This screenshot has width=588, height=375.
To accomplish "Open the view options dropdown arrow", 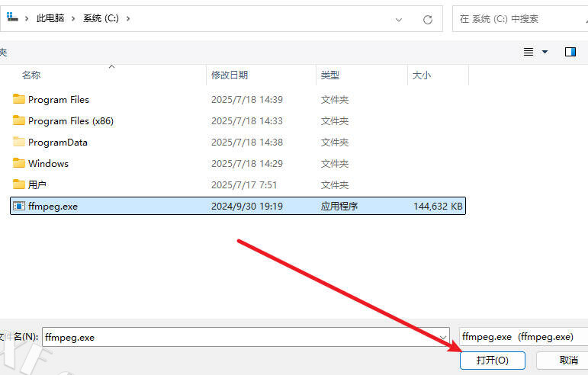I will [545, 52].
